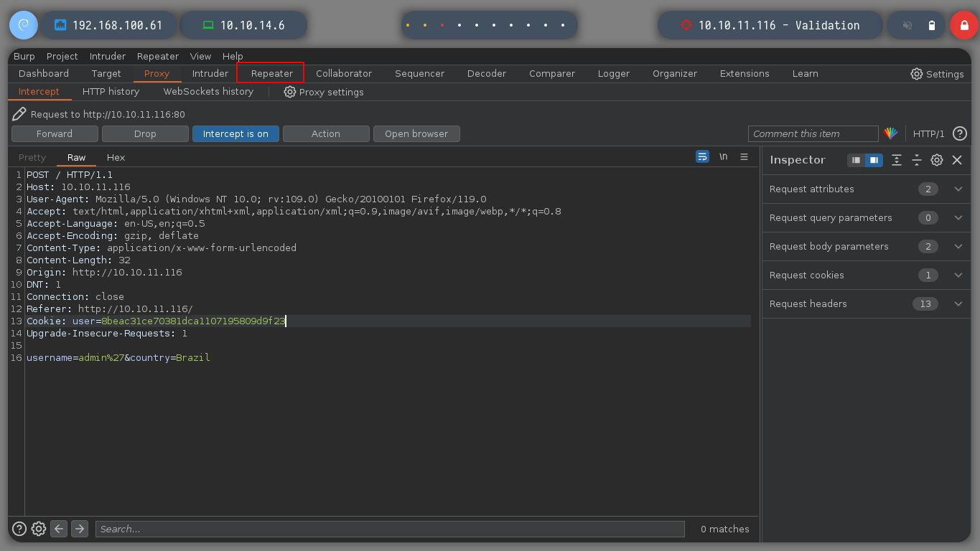Viewport: 980px width, 551px height.
Task: Click the battery indicator in top panel
Action: (x=932, y=25)
